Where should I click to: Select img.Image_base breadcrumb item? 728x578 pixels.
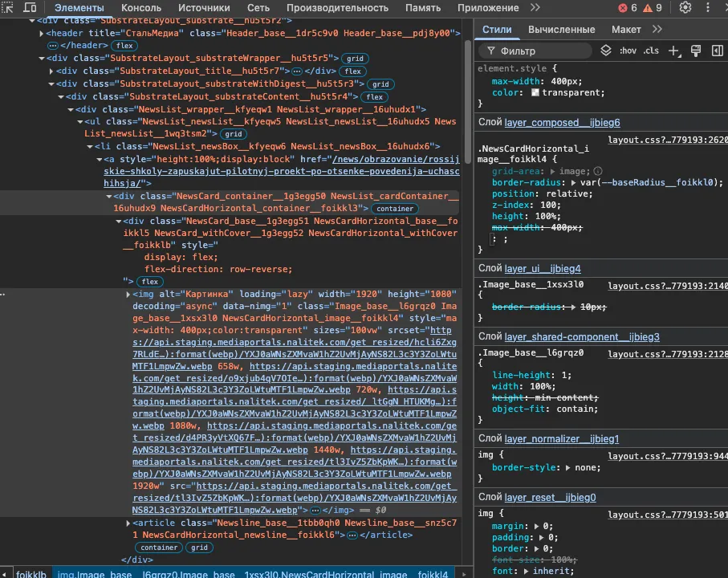pos(253,574)
